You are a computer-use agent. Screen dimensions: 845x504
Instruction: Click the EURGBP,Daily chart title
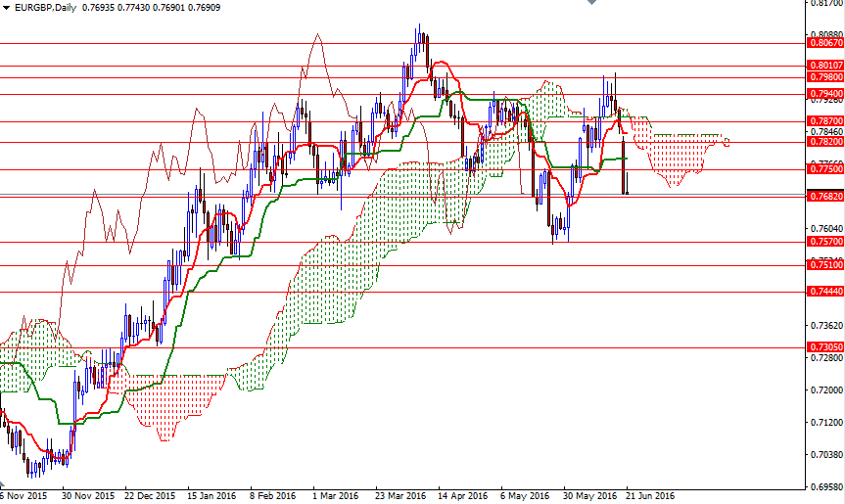[x=45, y=8]
